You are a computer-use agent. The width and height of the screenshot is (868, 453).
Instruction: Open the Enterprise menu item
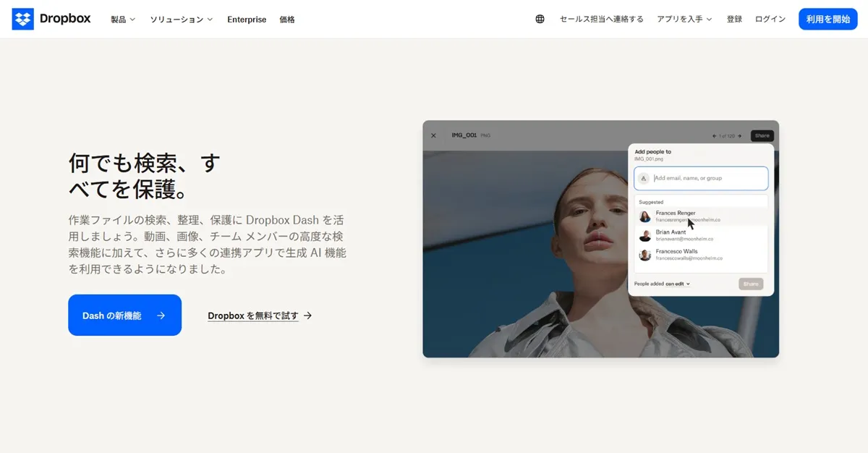(247, 20)
